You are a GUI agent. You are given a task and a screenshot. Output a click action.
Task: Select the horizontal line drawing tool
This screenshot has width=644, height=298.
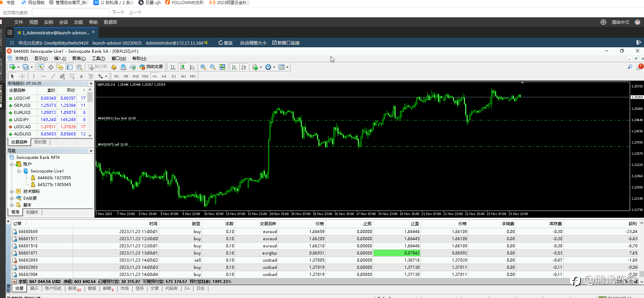point(43,76)
